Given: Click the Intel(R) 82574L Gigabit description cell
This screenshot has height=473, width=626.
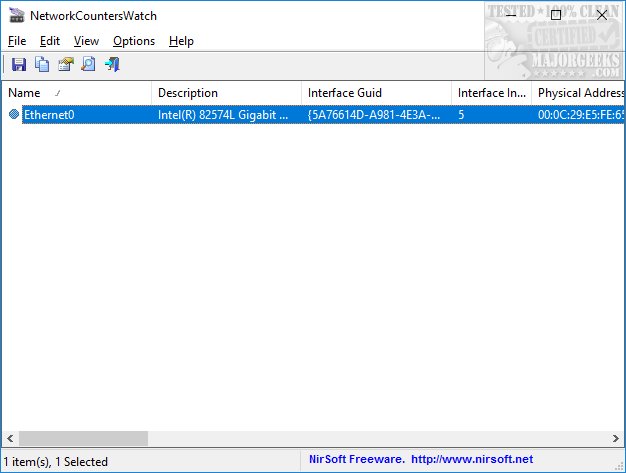Looking at the screenshot, I should click(223, 115).
